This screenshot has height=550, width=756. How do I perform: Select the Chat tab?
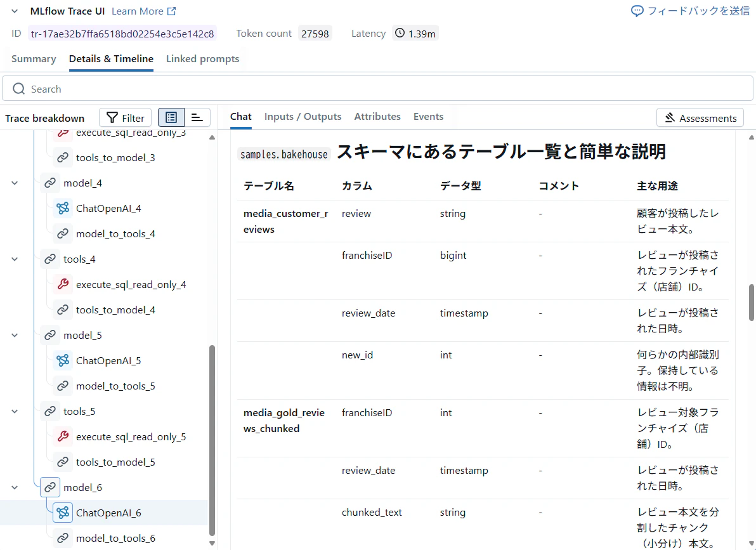(x=240, y=117)
